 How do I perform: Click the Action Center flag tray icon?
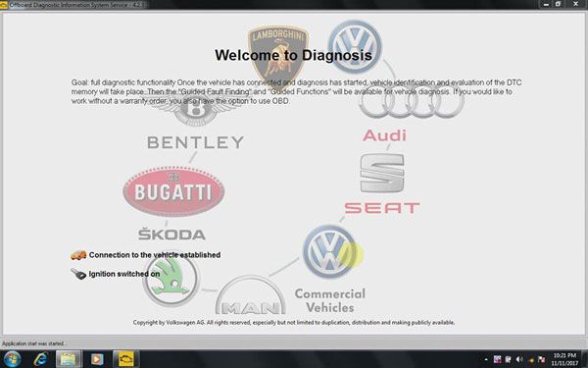point(542,360)
